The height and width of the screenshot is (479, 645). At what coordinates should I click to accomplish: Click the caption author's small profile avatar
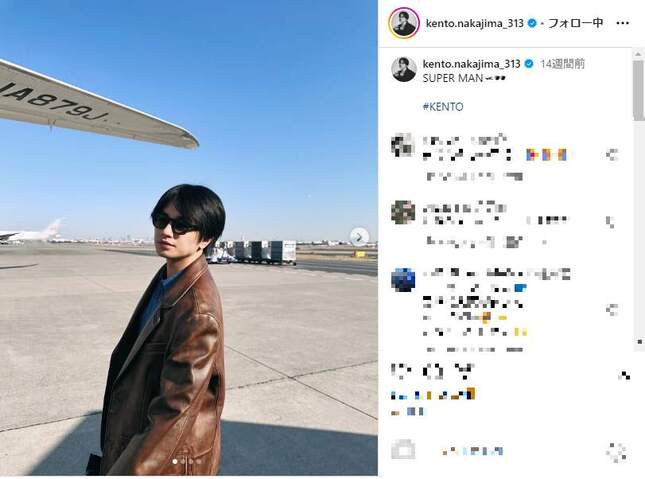tap(404, 69)
